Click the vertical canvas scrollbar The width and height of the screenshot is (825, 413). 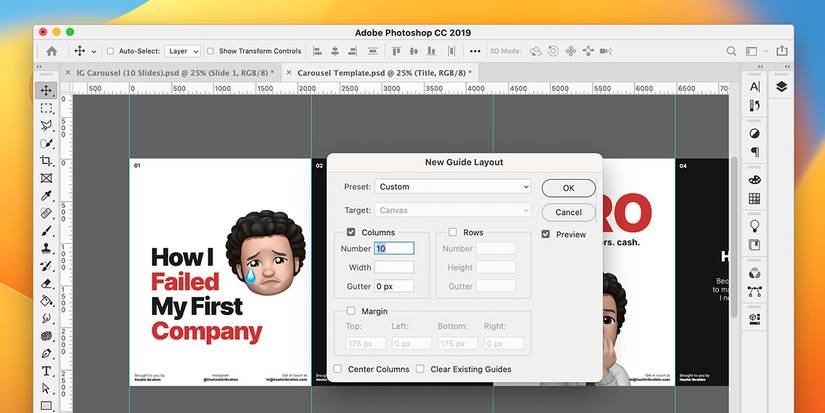tap(735, 237)
